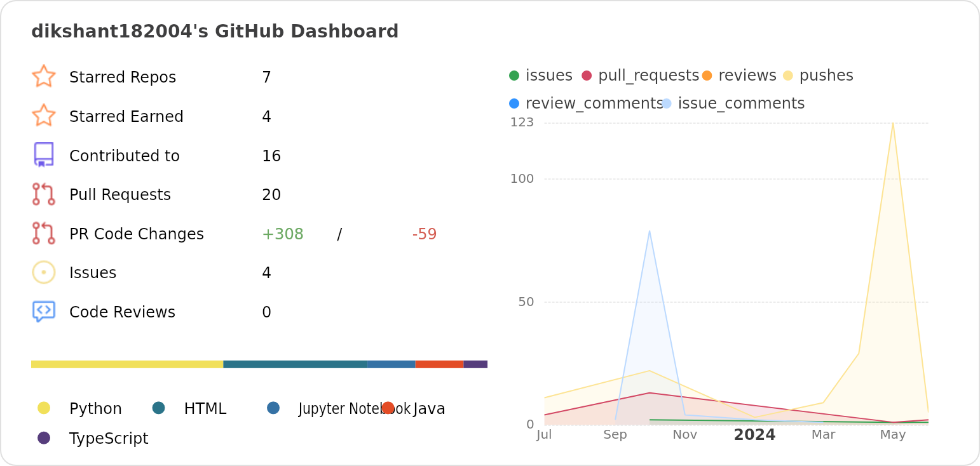
Task: Click the Code Reviews chat icon
Action: point(44,311)
